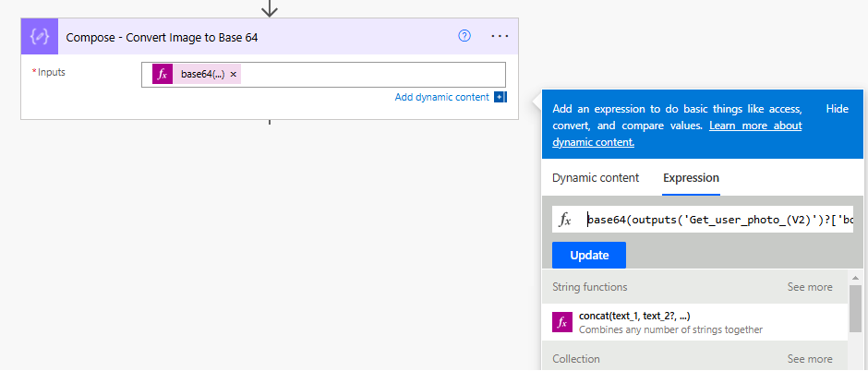Click the plus icon beside Add dynamic content
This screenshot has width=868, height=371.
tap(500, 97)
